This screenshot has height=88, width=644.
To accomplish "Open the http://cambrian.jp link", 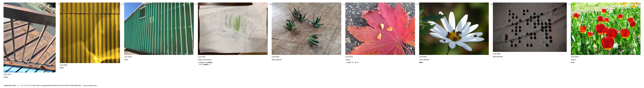I will pyautogui.click(x=90, y=85).
